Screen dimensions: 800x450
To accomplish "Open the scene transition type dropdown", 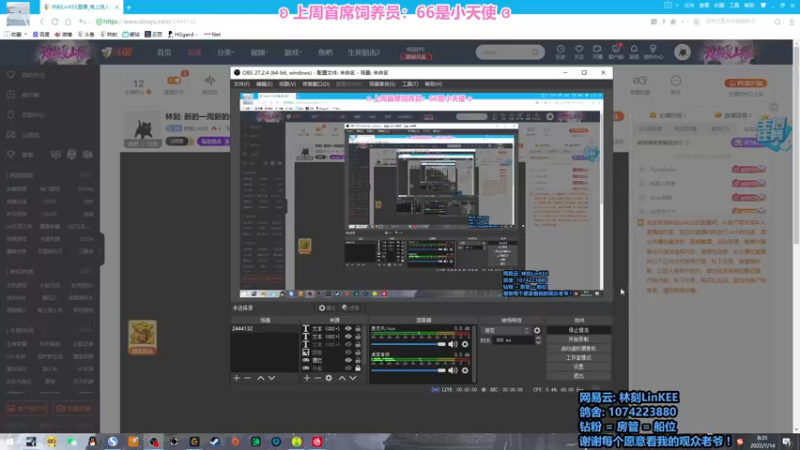I will pos(506,331).
